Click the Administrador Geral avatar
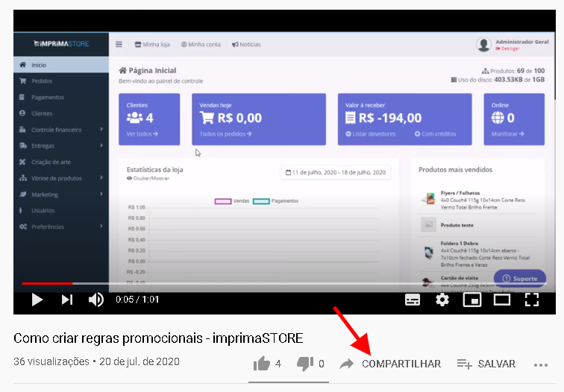The image size is (564, 392). coord(483,45)
